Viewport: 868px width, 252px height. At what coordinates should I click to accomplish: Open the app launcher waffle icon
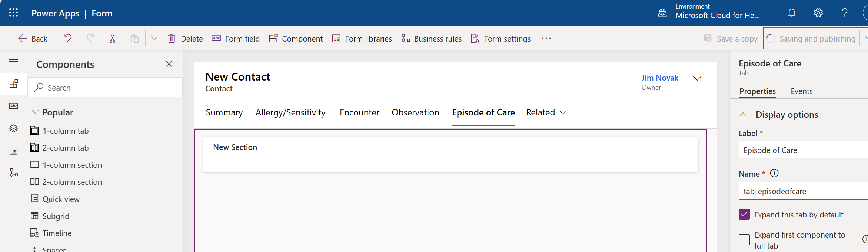(13, 13)
